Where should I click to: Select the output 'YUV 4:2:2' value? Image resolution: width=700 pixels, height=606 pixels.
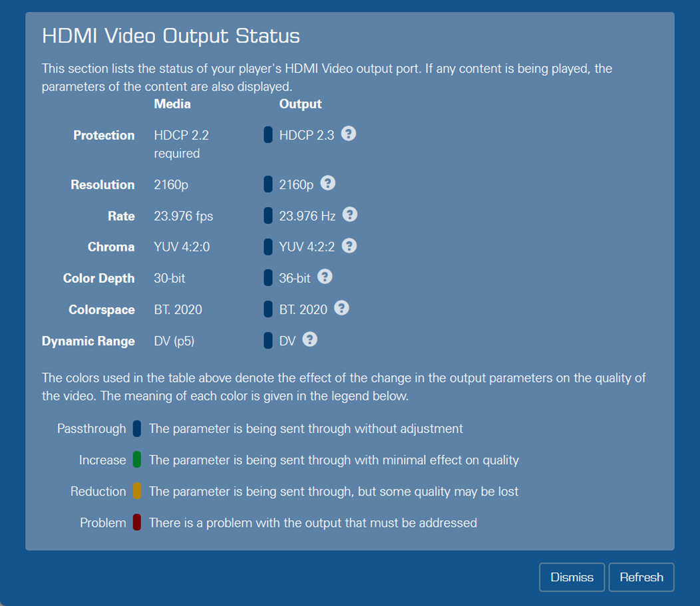click(x=307, y=247)
